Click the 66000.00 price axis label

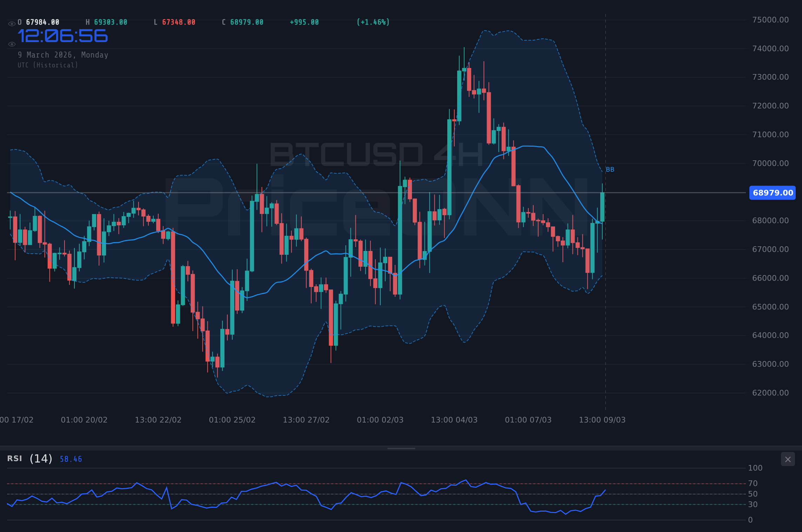pyautogui.click(x=770, y=278)
